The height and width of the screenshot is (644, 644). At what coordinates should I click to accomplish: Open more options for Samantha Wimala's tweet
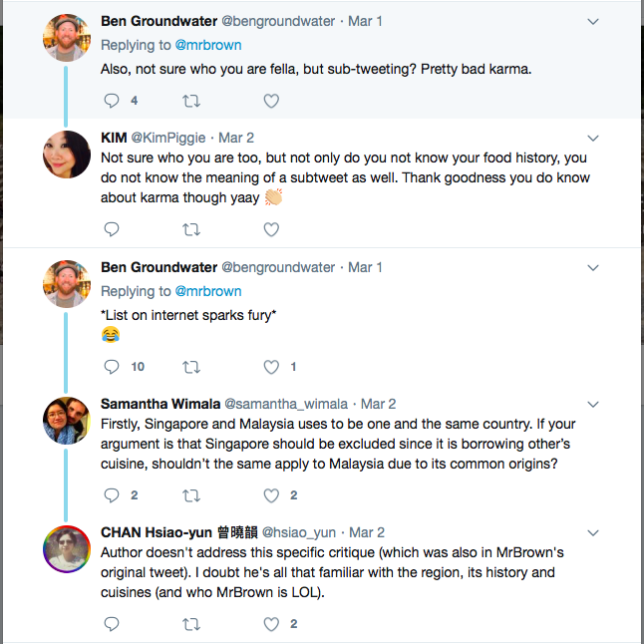593,404
